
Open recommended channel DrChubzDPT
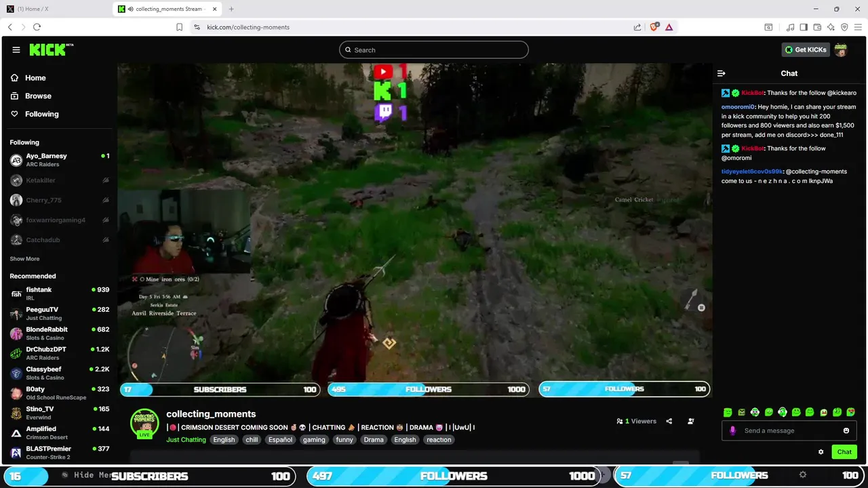click(59, 353)
